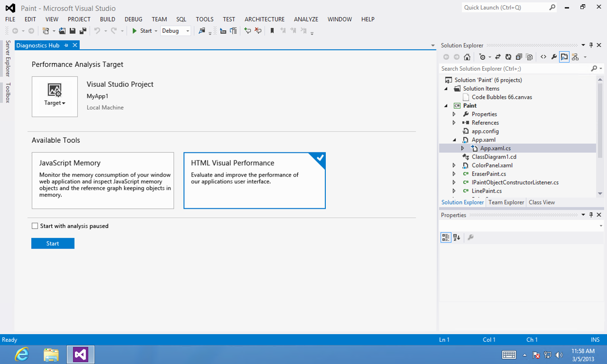Expand the References node
This screenshot has height=364, width=607.
point(454,122)
